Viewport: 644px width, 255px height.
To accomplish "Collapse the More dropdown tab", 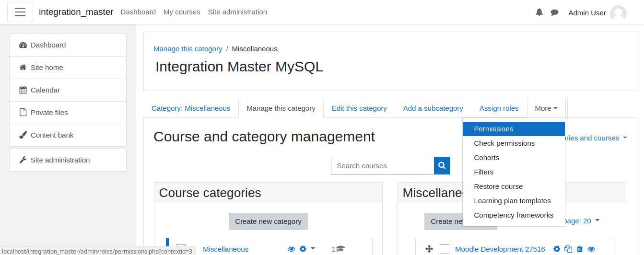I will [546, 108].
